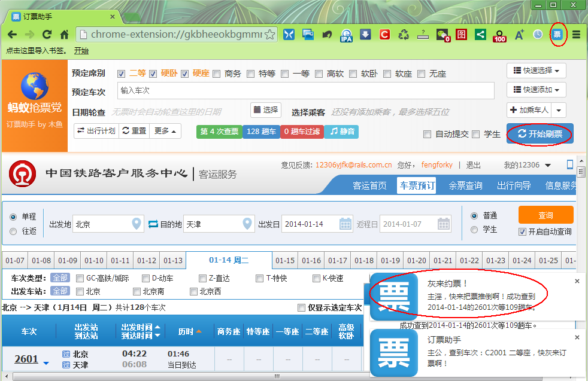This screenshot has width=588, height=381.
Task: Click the 开始刷票 button
Action: (540, 134)
